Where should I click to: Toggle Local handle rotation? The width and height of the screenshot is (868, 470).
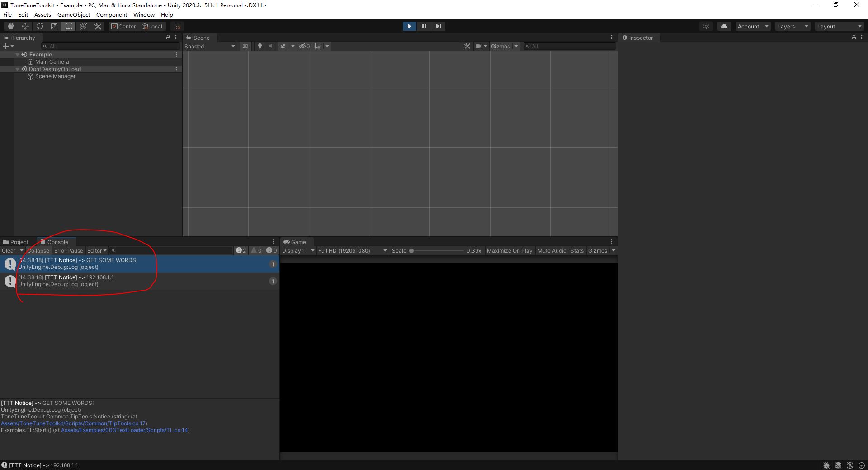(x=152, y=26)
